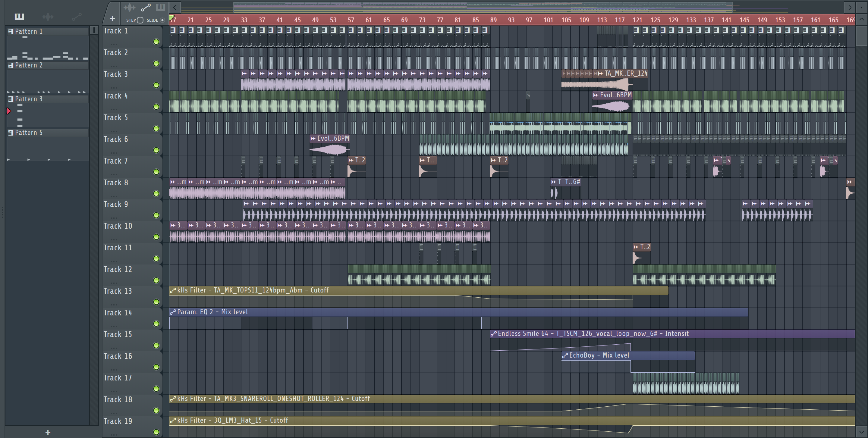Click the song overview minimap scrollbar
Screen dimensions: 868x438
(x=483, y=7)
